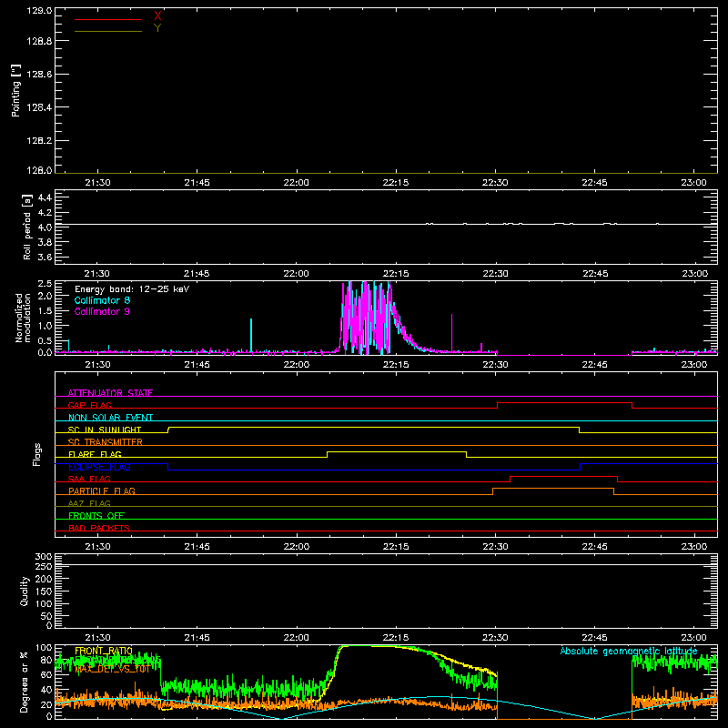
Task: Click the '100' Quality axis value
Action: pos(44,603)
